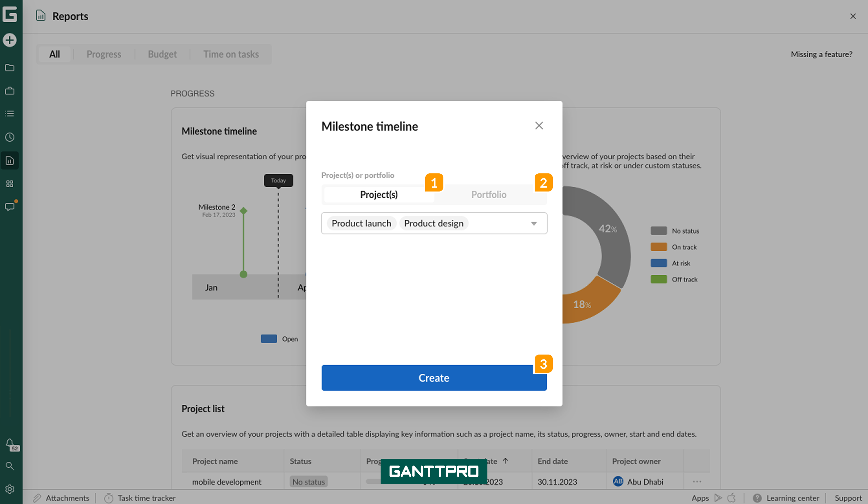Image resolution: width=868 pixels, height=504 pixels.
Task: Open the task list icon in sidebar
Action: tap(10, 114)
